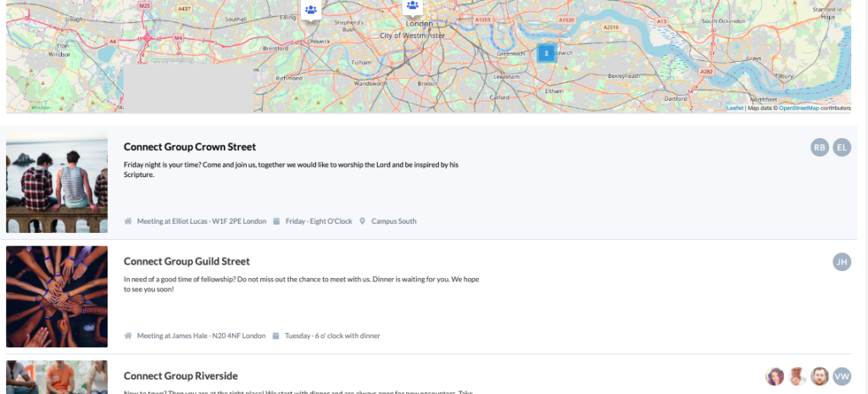Click 'Meeting at James Hale · N20 4NF London' text
This screenshot has width=868, height=394.
[x=202, y=336]
